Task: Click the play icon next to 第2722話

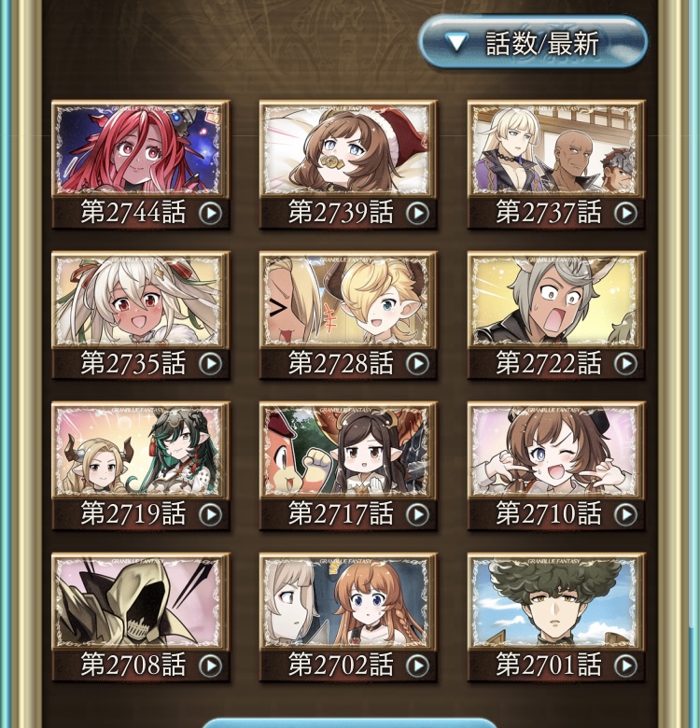Action: tap(625, 364)
